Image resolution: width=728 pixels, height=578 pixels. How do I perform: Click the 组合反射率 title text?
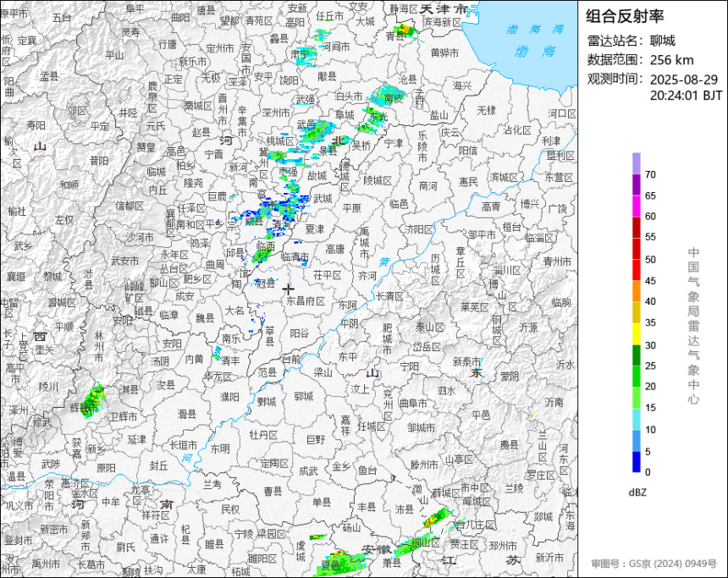625,16
